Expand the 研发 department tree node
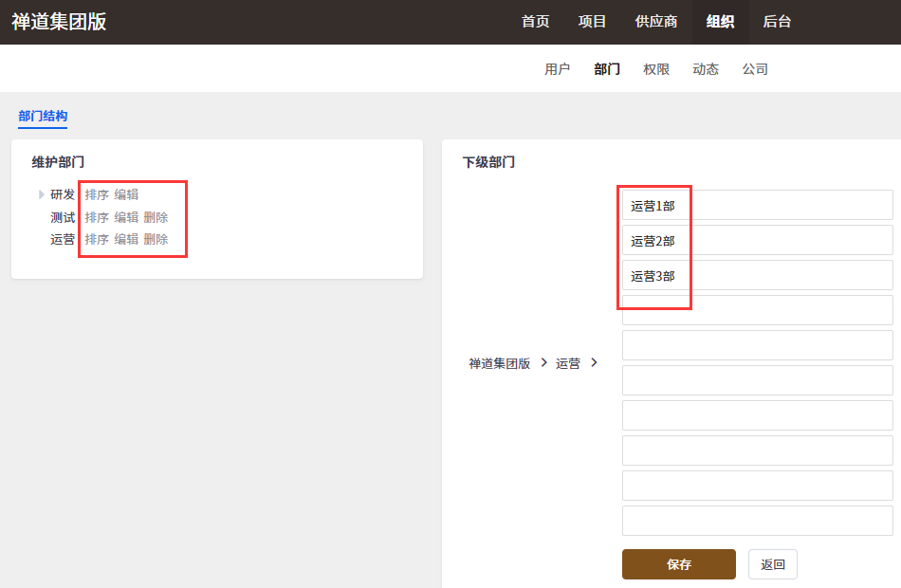This screenshot has width=901, height=588. 42,194
